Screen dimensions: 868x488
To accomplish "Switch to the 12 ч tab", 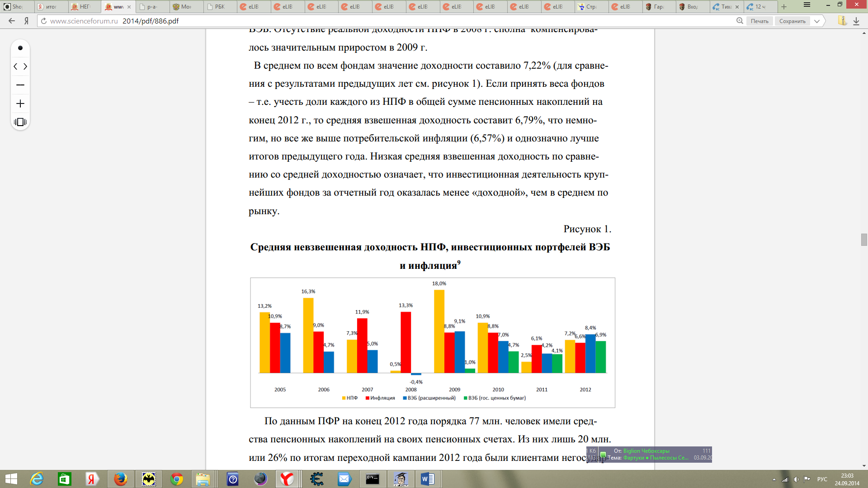I will click(760, 7).
